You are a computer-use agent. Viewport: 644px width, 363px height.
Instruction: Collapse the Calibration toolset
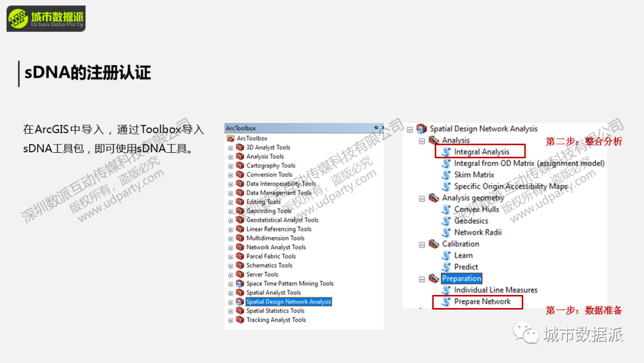tap(422, 245)
